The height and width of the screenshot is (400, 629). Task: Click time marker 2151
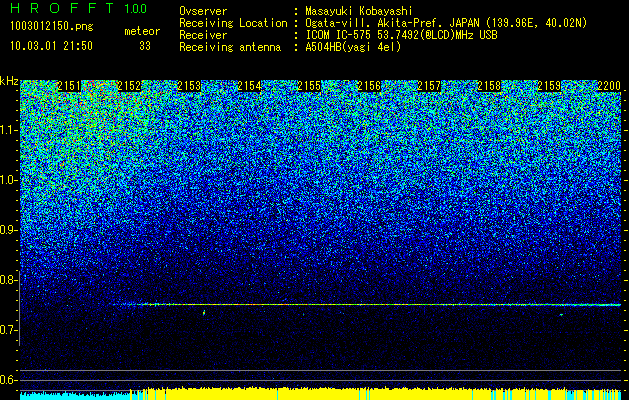[x=69, y=86]
